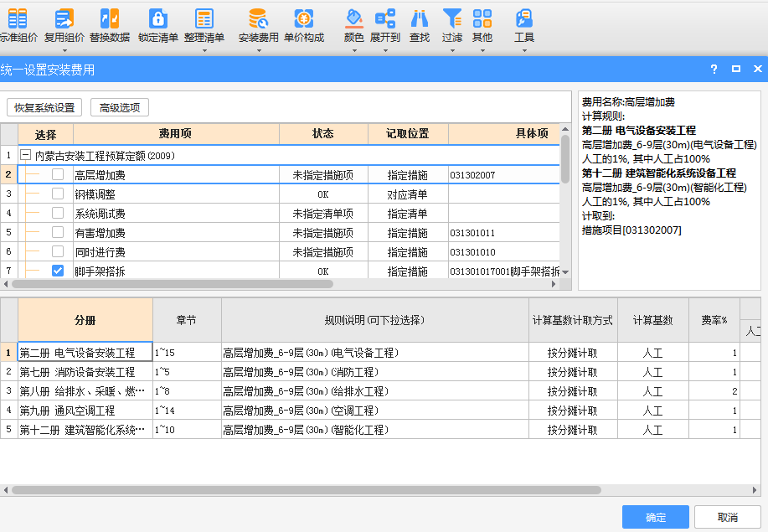Image resolution: width=768 pixels, height=532 pixels.
Task: Open dropdown arrow under 整理清单
Action: [204, 50]
